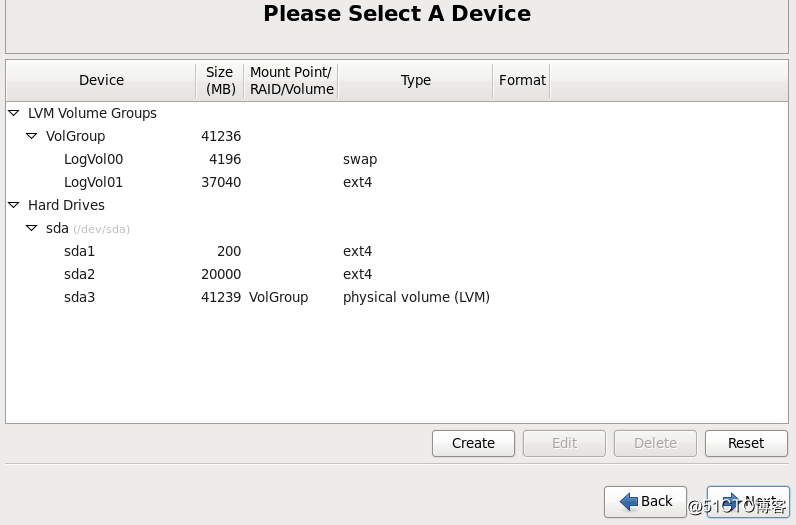Collapse the sda drive node
Screen dimensions: 796x525
(31, 228)
